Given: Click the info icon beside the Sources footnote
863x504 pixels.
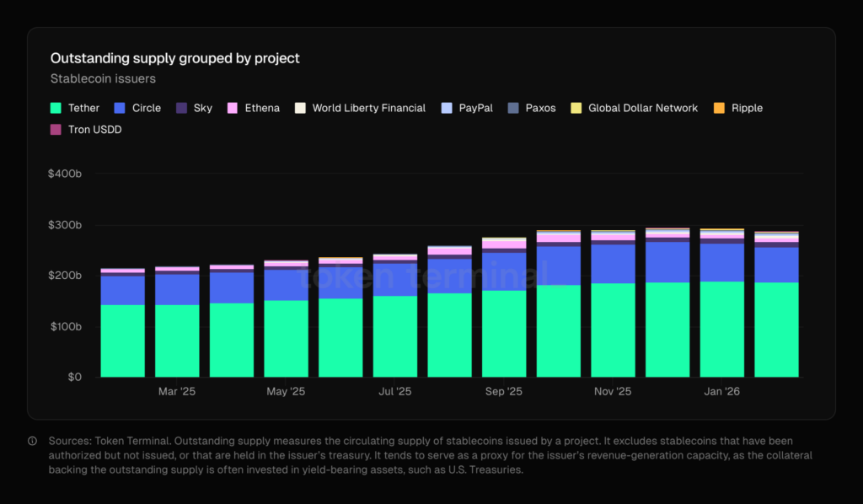Looking at the screenshot, I should (x=32, y=441).
